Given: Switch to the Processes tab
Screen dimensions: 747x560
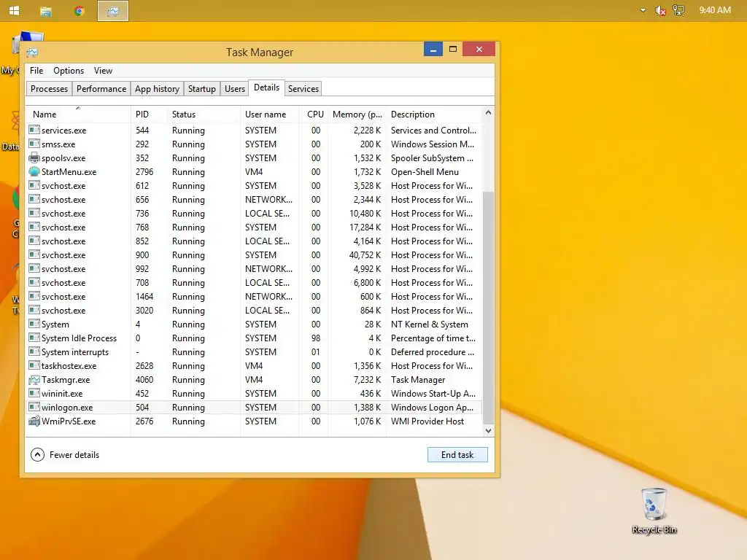Looking at the screenshot, I should tap(49, 88).
